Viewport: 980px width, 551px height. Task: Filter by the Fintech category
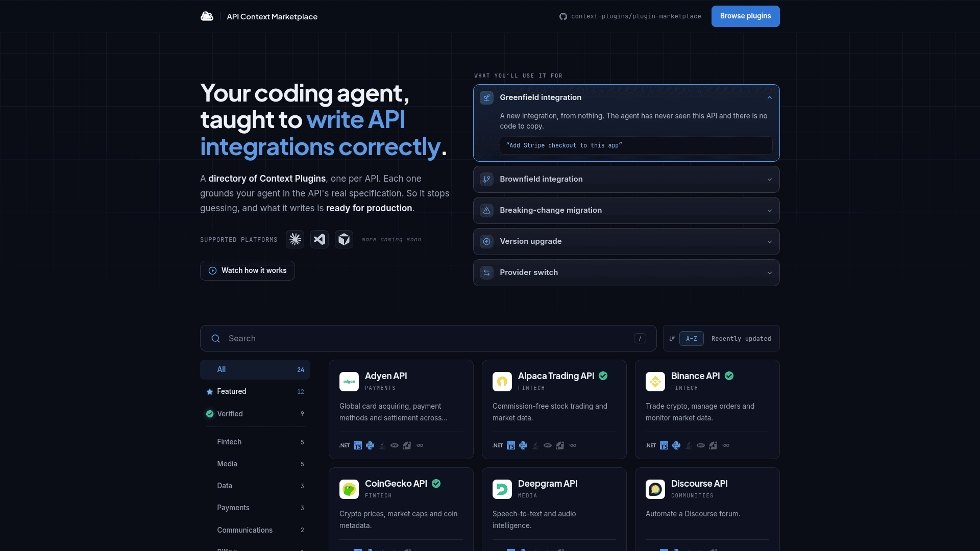(x=255, y=442)
